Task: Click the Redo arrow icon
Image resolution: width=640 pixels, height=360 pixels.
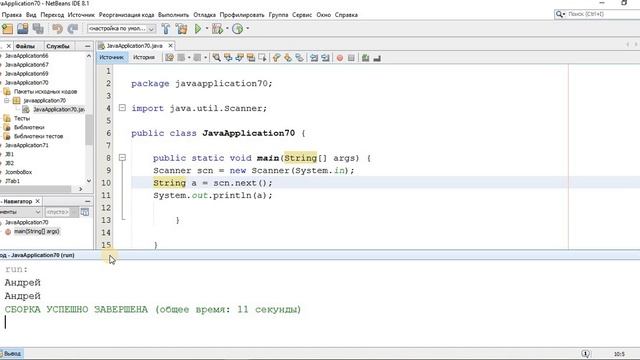Action: [73, 29]
